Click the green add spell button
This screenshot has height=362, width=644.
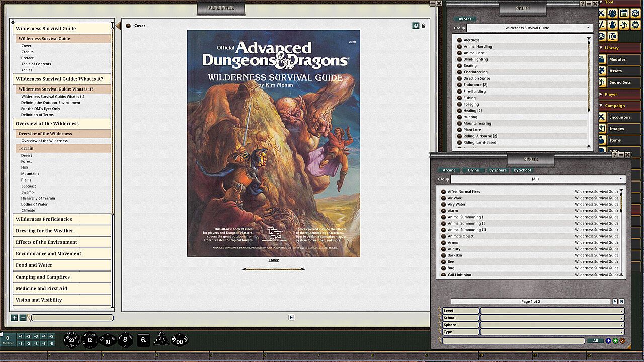click(x=615, y=341)
